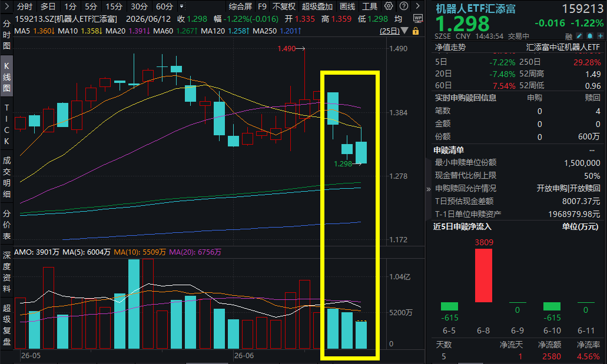Collapse the side panel with the » arrow
607x364 pixels.
[428, 189]
